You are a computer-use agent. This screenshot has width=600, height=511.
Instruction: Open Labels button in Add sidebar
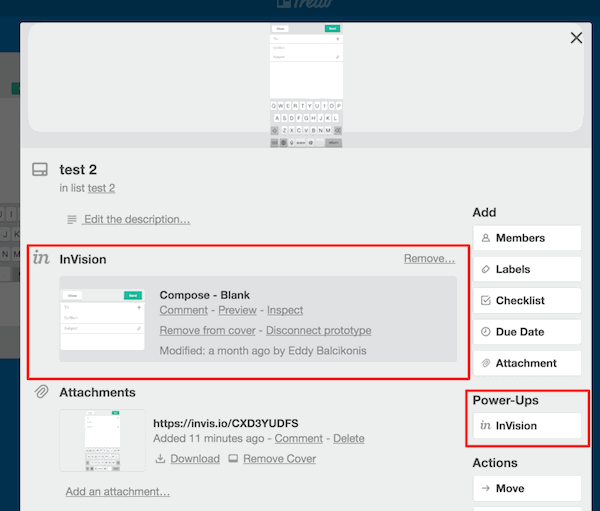click(527, 269)
